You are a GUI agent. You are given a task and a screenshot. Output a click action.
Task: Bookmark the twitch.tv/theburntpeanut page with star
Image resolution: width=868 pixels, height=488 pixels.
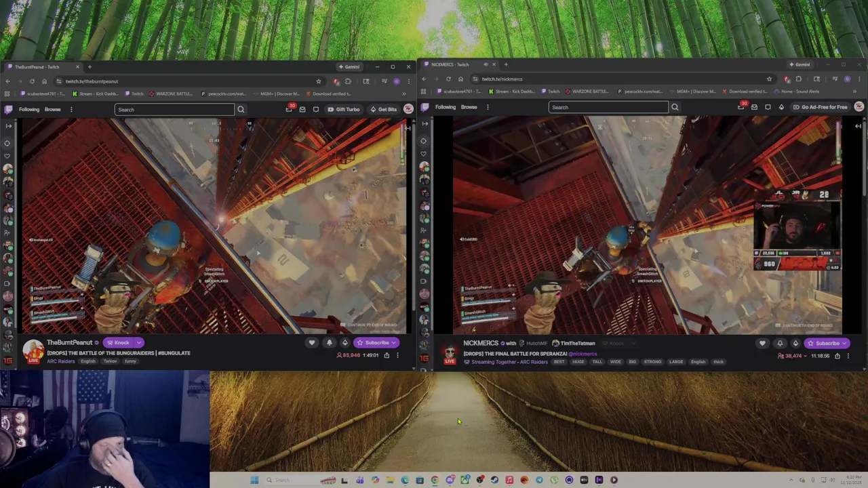click(x=318, y=81)
